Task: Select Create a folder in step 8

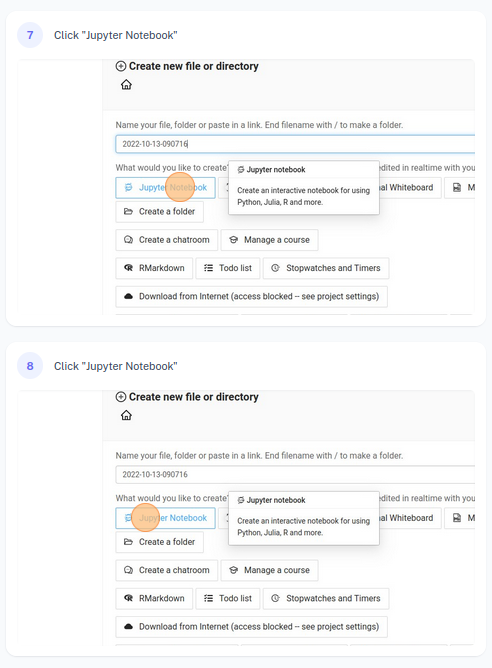Action: 159,542
